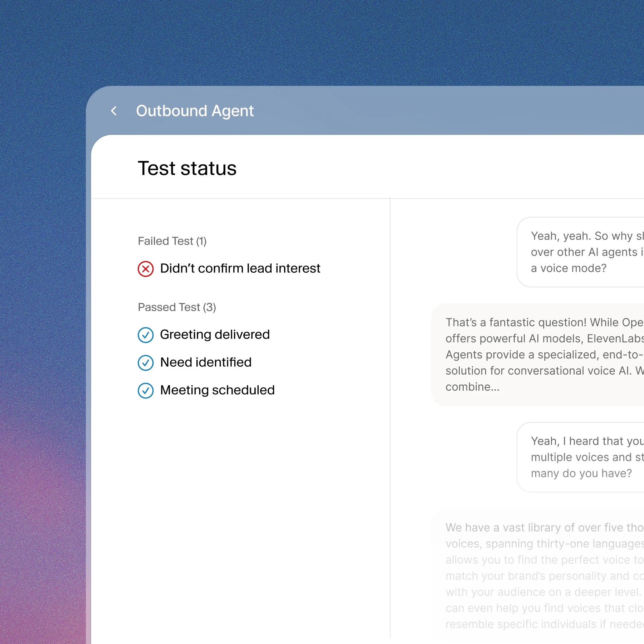Click the checkmark icon beside Need identified
Viewport: 644px width, 644px height.
tap(146, 363)
